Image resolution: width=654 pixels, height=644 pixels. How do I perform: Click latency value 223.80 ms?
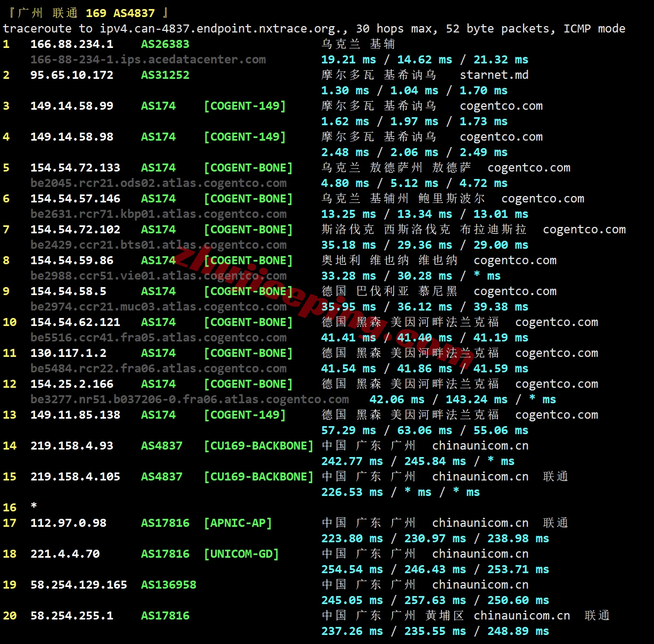(352, 539)
